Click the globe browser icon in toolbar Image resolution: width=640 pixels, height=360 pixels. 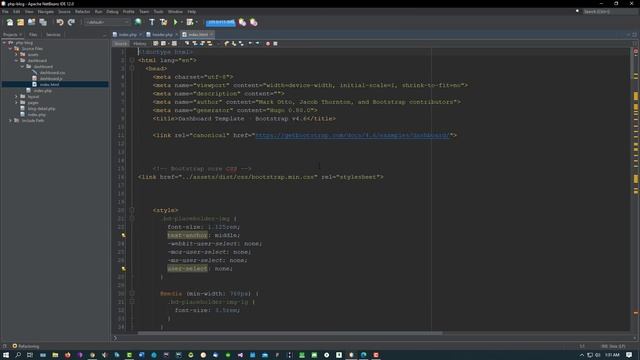(x=138, y=22)
